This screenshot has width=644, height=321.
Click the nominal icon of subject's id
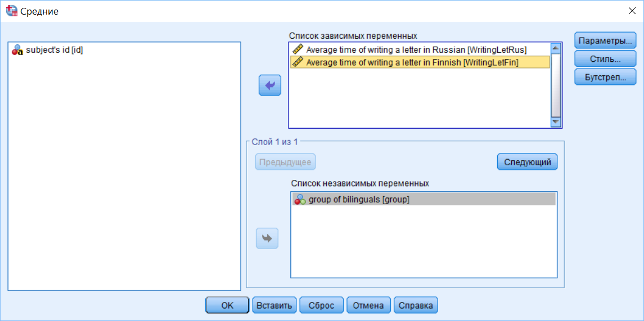click(x=17, y=51)
